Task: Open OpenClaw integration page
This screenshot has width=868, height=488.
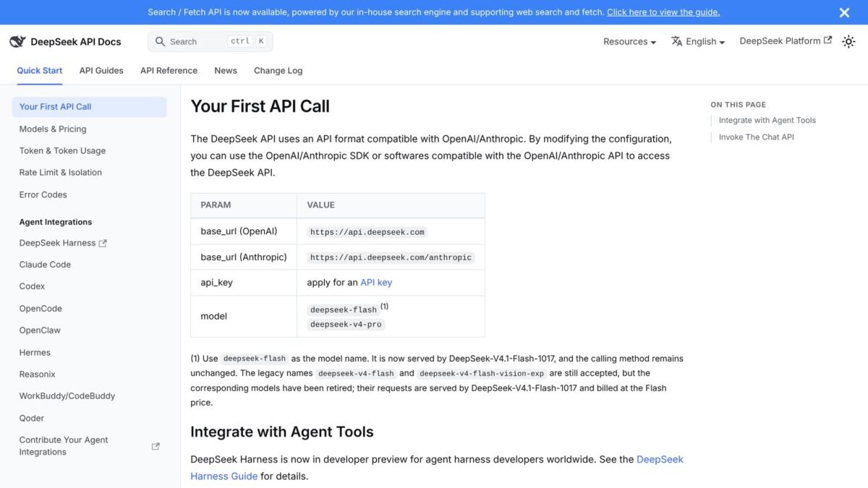Action: 40,330
